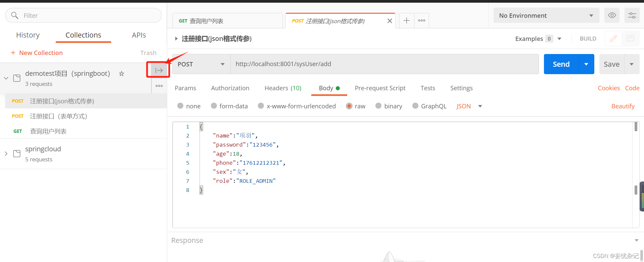Open POST 注册接口 (表单方式) request

coord(86,116)
